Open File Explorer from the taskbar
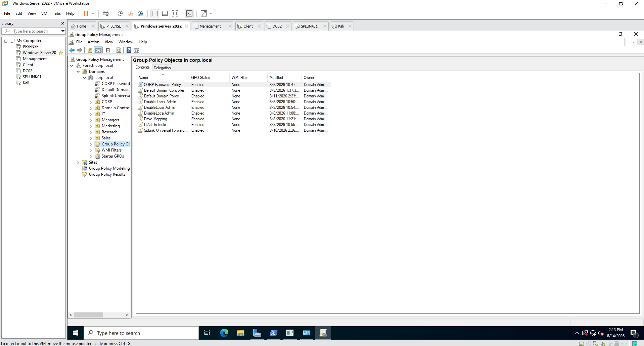The width and height of the screenshot is (644, 346). 240,333
